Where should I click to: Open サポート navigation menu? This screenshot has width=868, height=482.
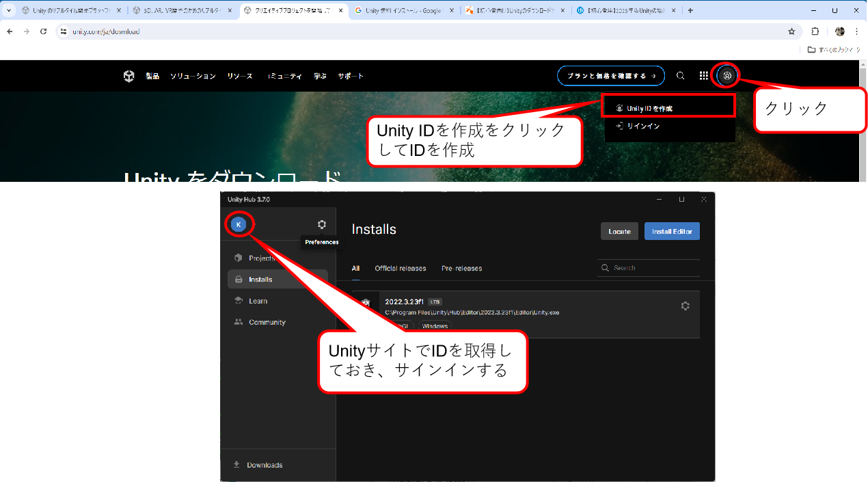tap(351, 76)
